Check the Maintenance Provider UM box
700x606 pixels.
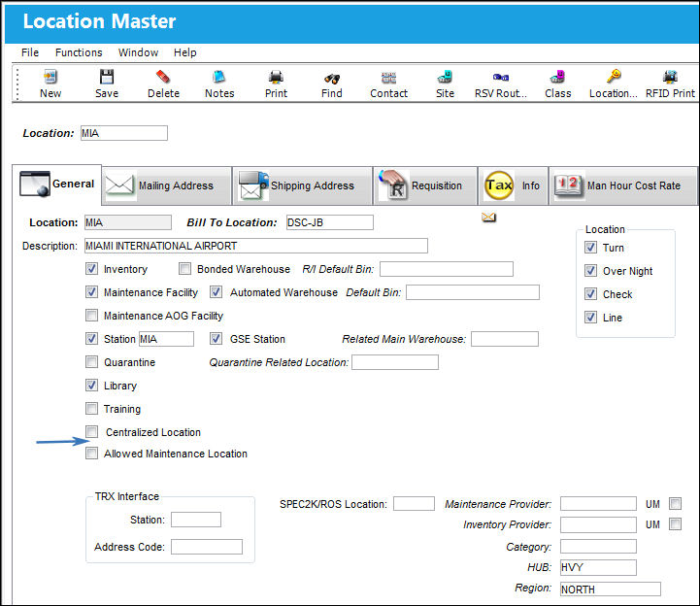pyautogui.click(x=675, y=504)
